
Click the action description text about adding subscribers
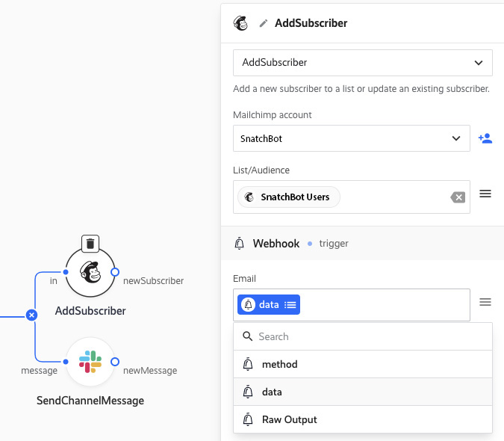361,89
